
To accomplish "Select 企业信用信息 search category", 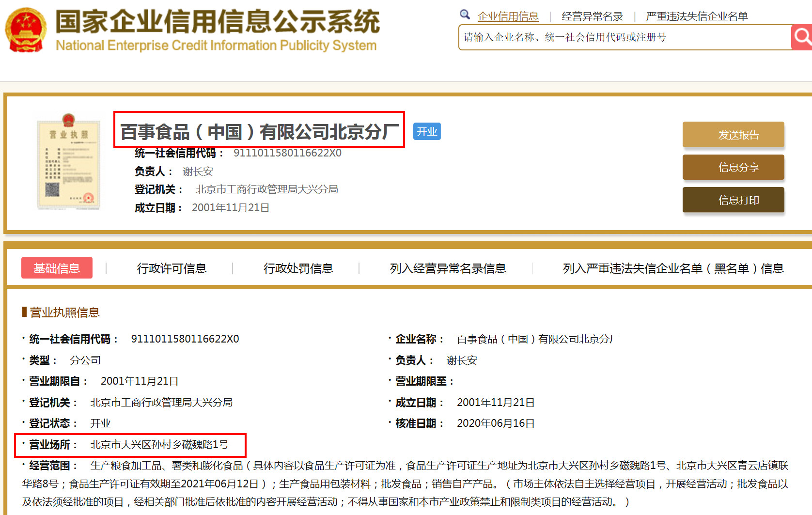I will point(508,16).
